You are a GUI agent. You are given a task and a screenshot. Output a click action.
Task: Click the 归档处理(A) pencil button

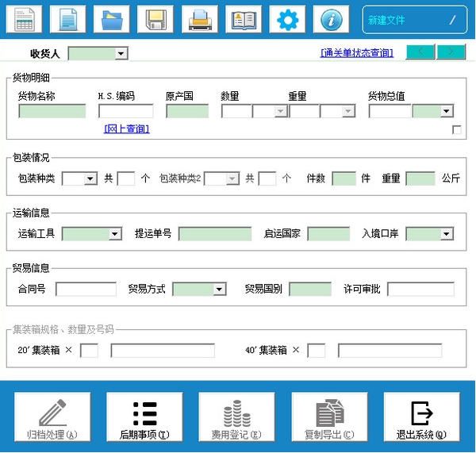pyautogui.click(x=52, y=417)
